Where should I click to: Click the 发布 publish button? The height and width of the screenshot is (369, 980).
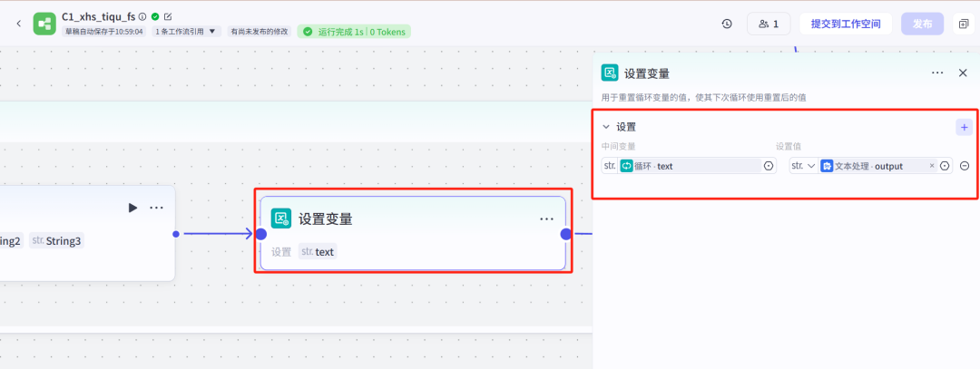coord(923,24)
